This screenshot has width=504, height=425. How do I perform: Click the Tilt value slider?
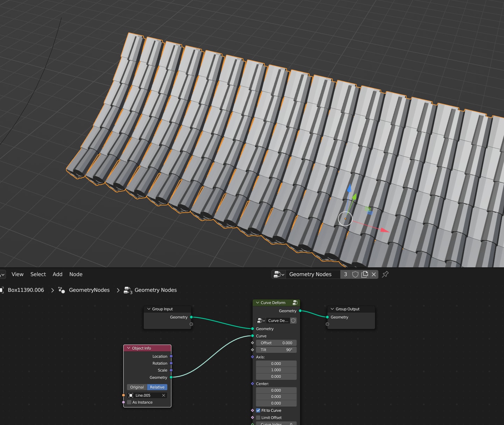276,350
